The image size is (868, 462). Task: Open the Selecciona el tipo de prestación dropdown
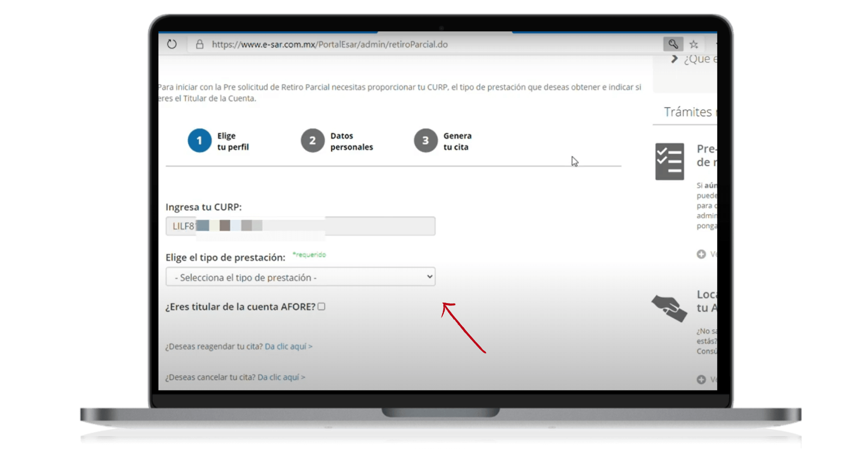[x=300, y=276]
